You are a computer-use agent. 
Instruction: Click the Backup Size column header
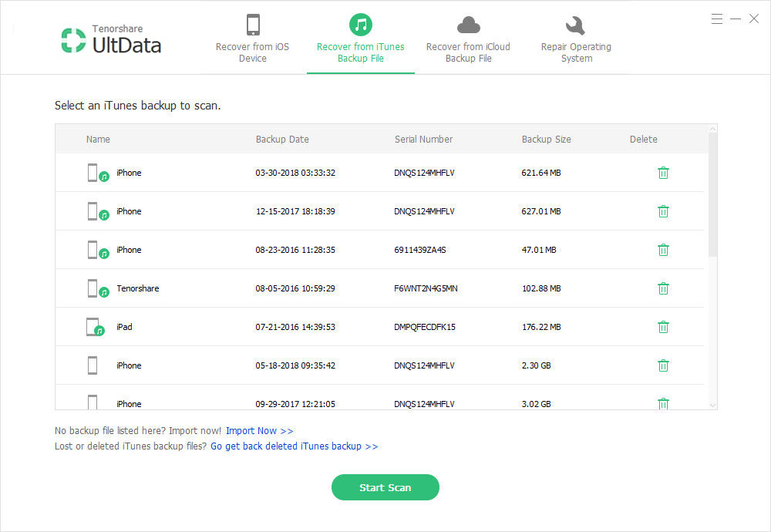547,139
